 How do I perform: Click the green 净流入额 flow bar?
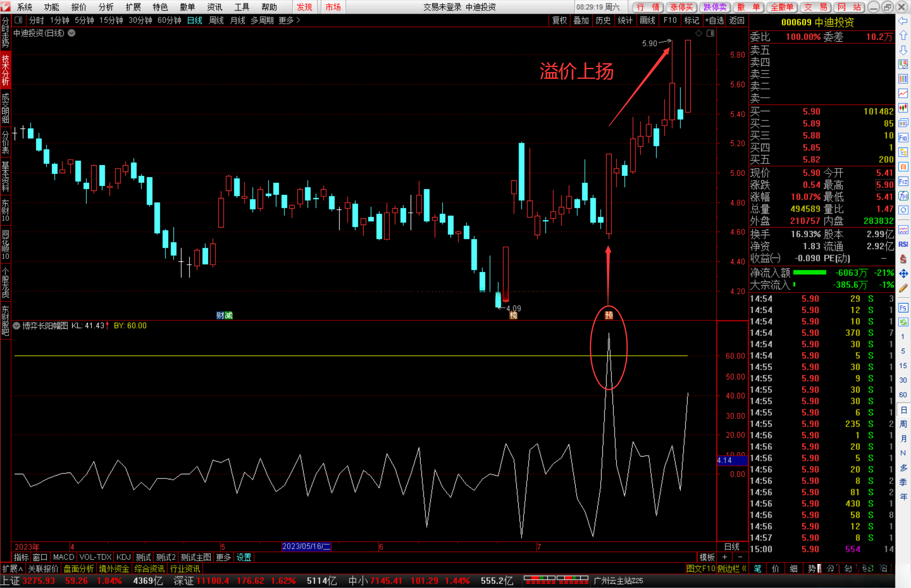click(809, 273)
